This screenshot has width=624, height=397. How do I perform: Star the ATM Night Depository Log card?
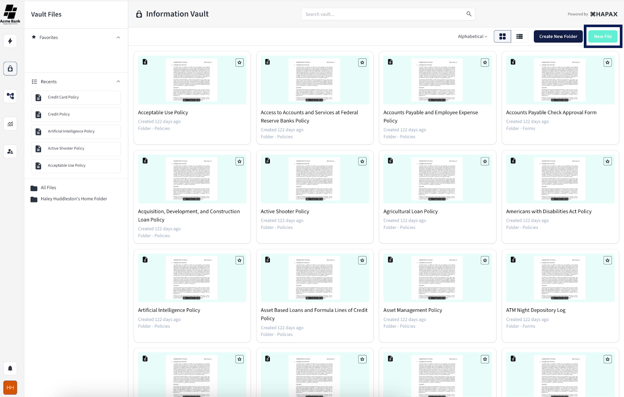[607, 260]
